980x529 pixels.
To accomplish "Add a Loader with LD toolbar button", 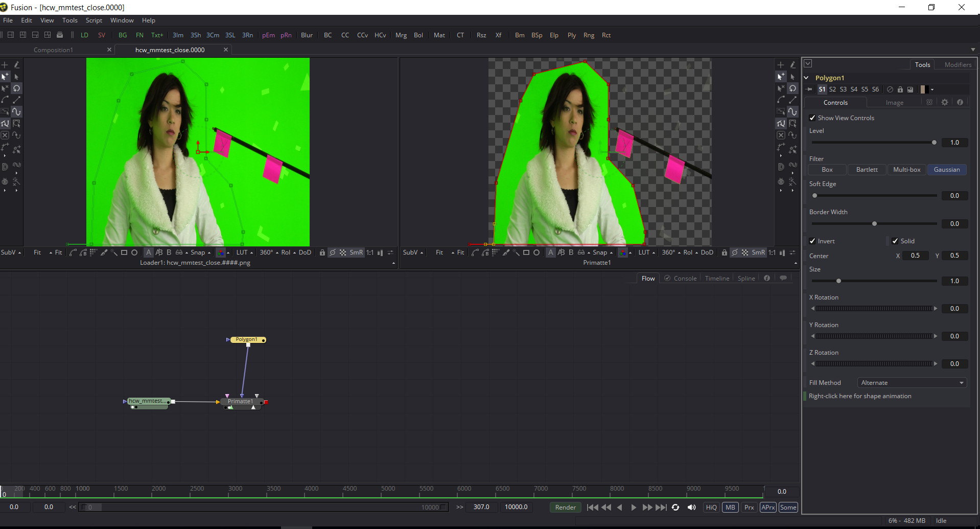I will click(85, 35).
